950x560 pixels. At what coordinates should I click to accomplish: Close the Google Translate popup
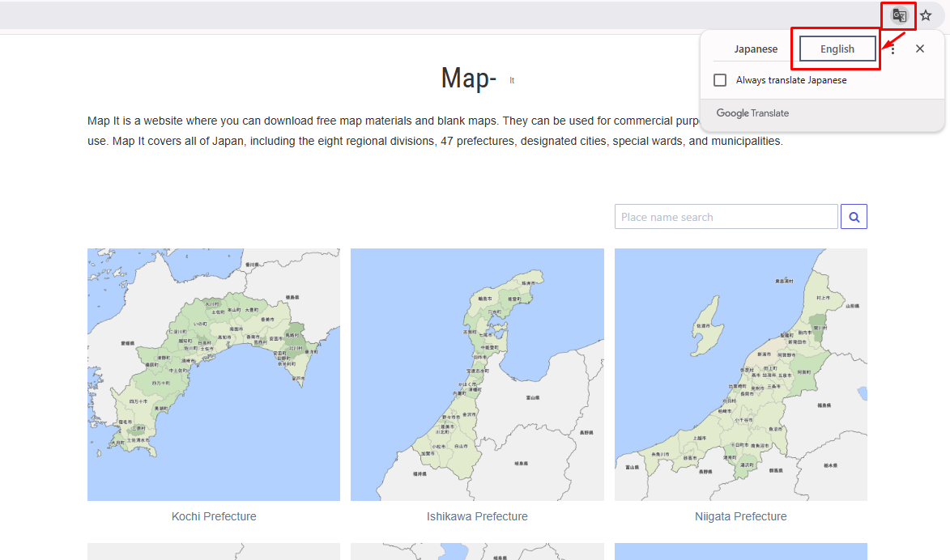tap(920, 49)
